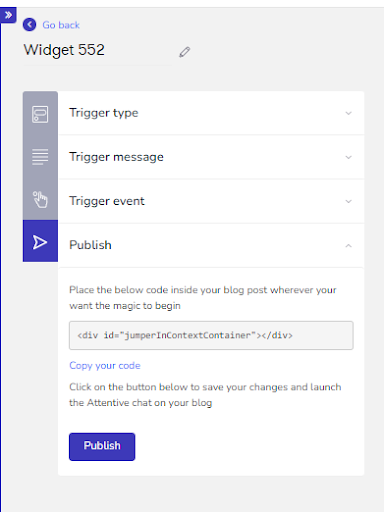Expand Trigger message using its chevron

tap(349, 157)
